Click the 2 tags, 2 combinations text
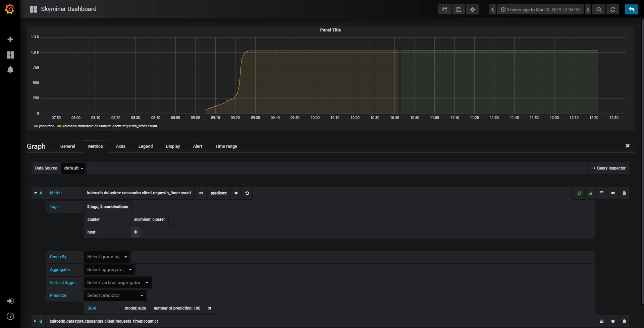Screen dimensions: 644x328 tap(108, 207)
